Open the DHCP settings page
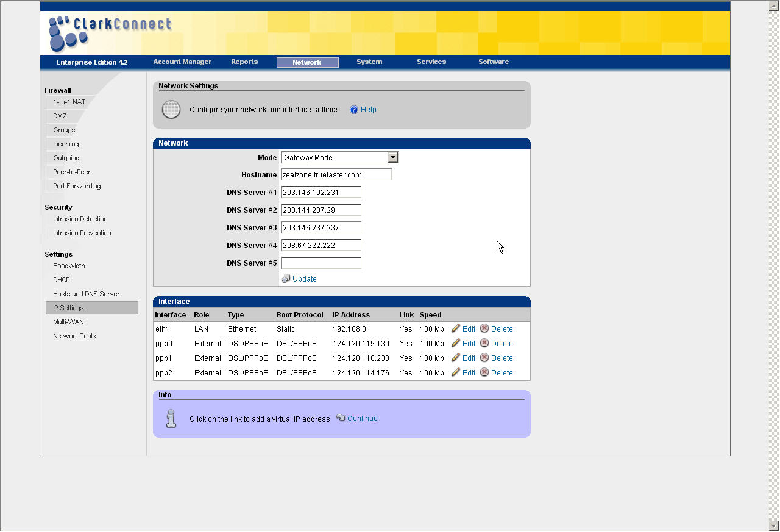Screen dimensions: 780x532 click(61, 280)
